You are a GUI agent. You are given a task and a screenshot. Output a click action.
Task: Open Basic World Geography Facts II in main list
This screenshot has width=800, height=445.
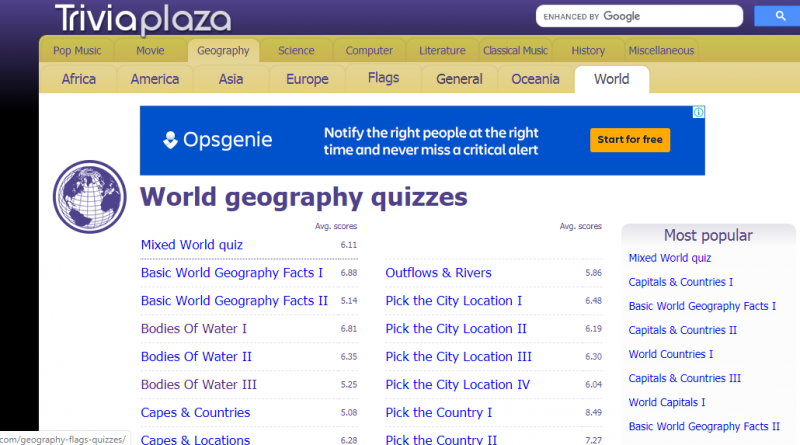coord(234,301)
